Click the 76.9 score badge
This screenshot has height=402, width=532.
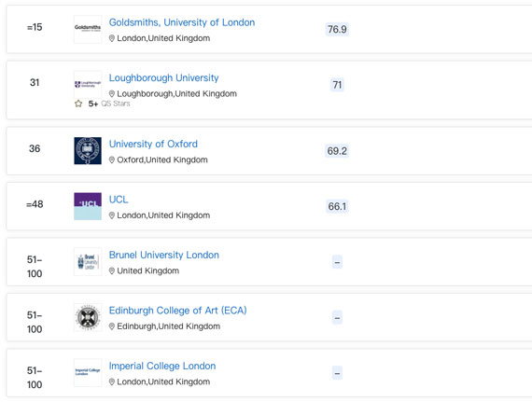click(337, 29)
